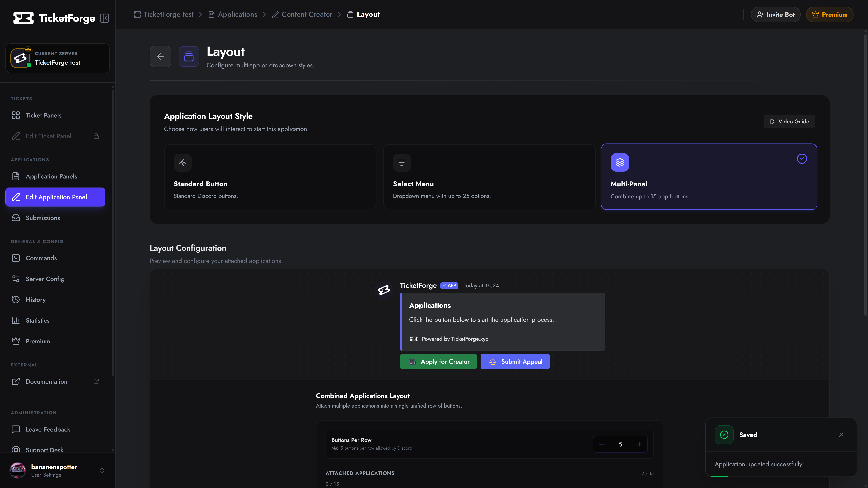Image resolution: width=868 pixels, height=488 pixels.
Task: Click the TicketForge bot avatar in the preview
Action: 384,290
